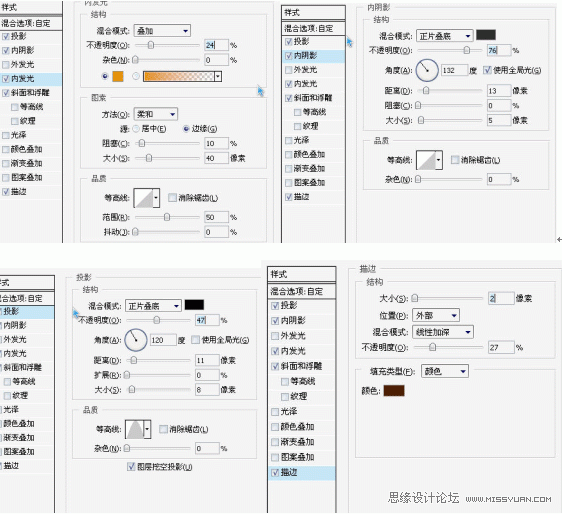Screen dimensions: 562x514
Task: Open 正片叠底 blend dropdown in Inner Shadow dialog
Action: tap(444, 36)
